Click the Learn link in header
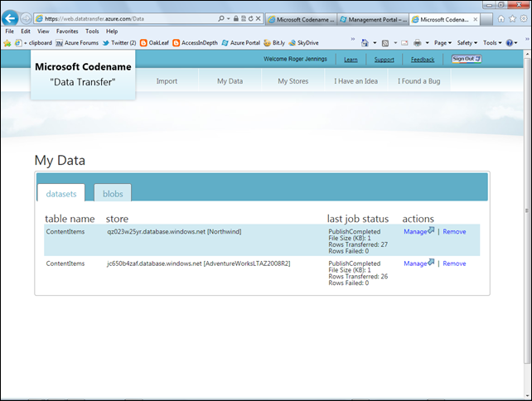Image resolution: width=532 pixels, height=401 pixels. [351, 60]
